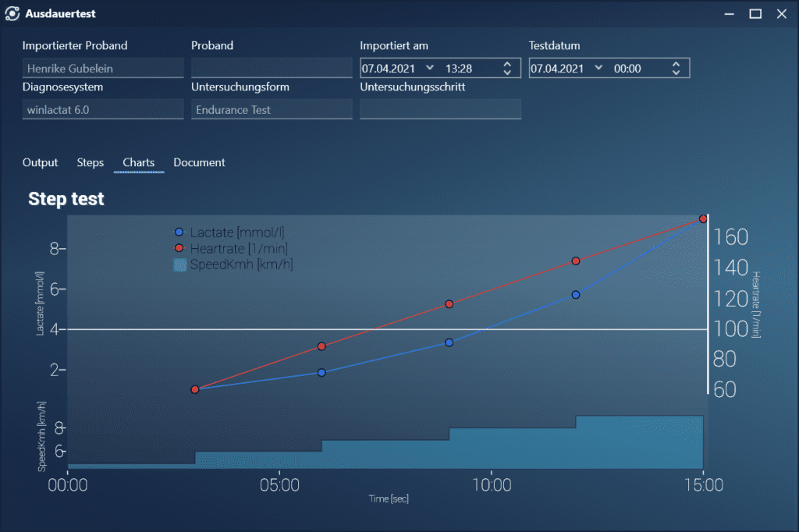This screenshot has height=532, width=799.
Task: Click the red Heartrate point near 90 bpm
Action: (x=321, y=346)
